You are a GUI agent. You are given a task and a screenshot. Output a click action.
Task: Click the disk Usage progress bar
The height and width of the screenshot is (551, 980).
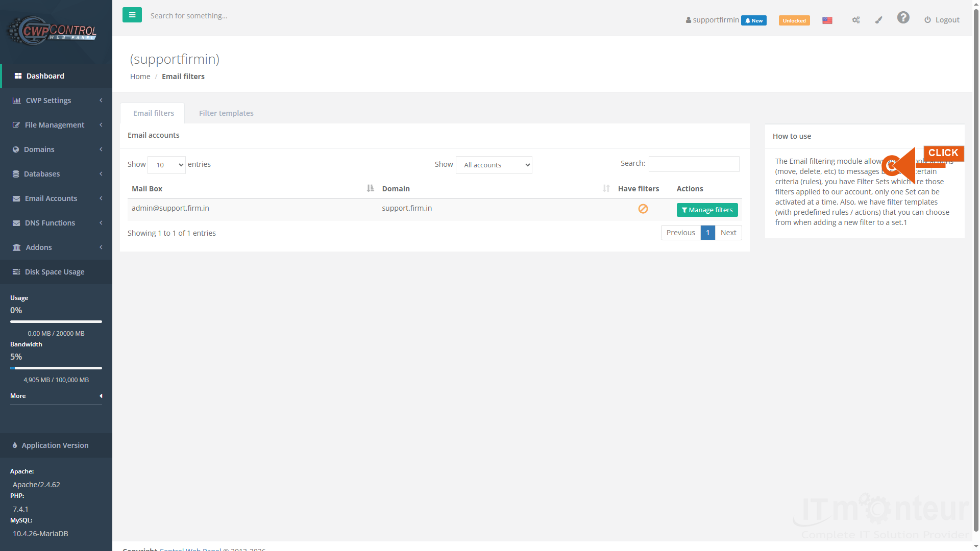(56, 321)
